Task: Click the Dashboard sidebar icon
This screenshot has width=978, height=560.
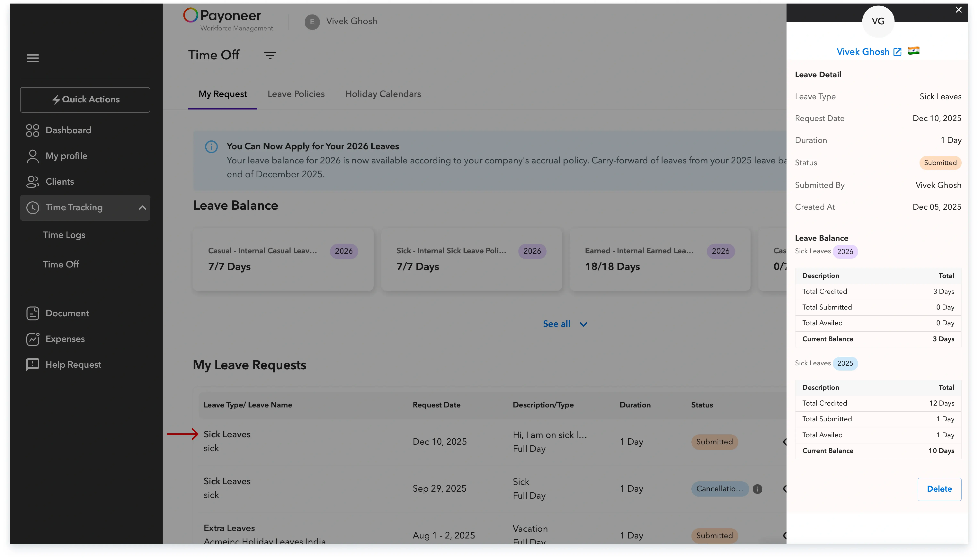Action: (33, 130)
